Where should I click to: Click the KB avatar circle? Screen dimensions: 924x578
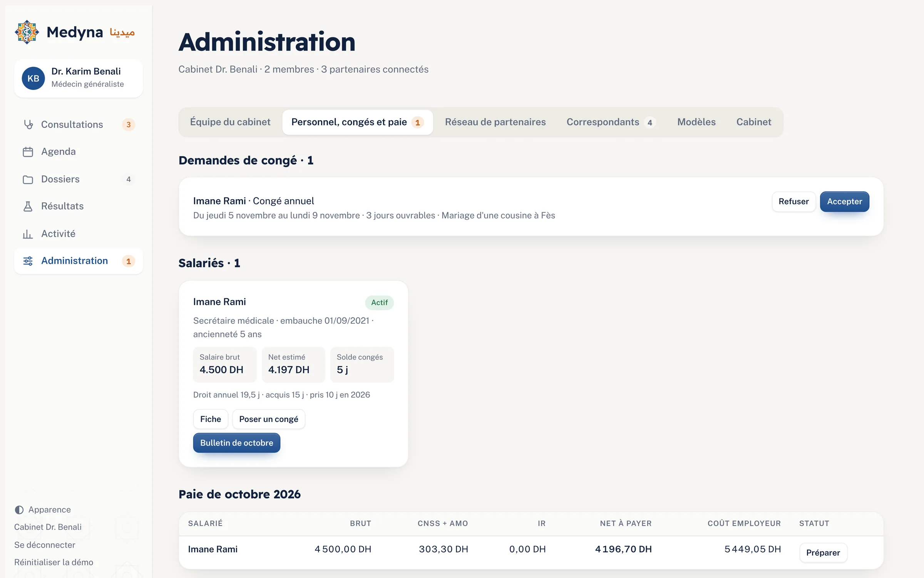pyautogui.click(x=33, y=78)
